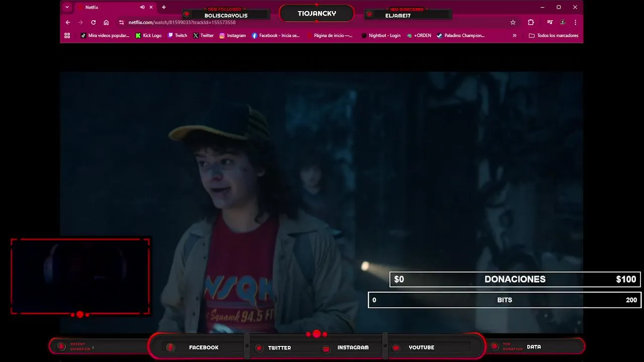Image resolution: width=644 pixels, height=362 pixels.
Task: Click the INSTAGRAM overlay label
Action: (x=353, y=347)
